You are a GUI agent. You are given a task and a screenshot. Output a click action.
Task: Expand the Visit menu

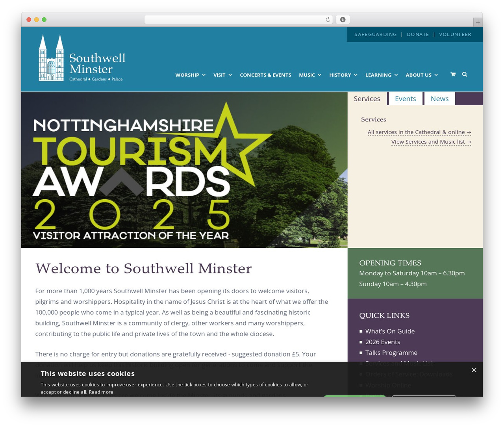(222, 75)
